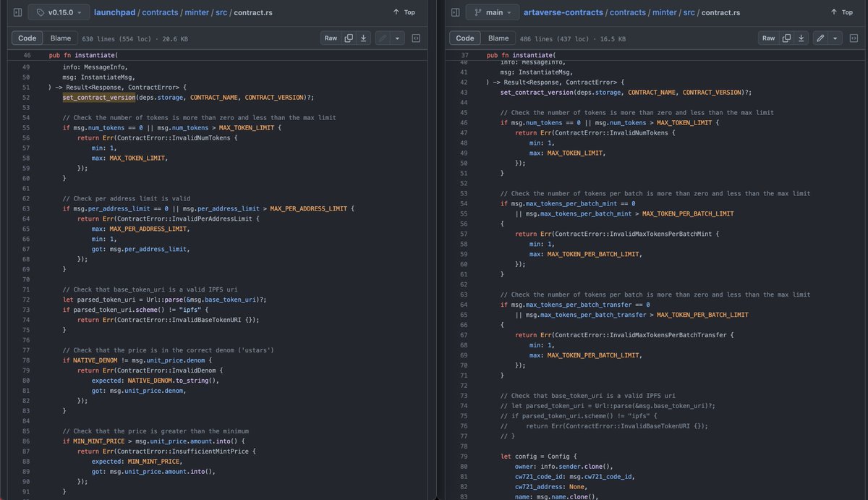Switch to the Code tab in the artaverse-contracts pane
This screenshot has width=868, height=500.
tap(465, 38)
